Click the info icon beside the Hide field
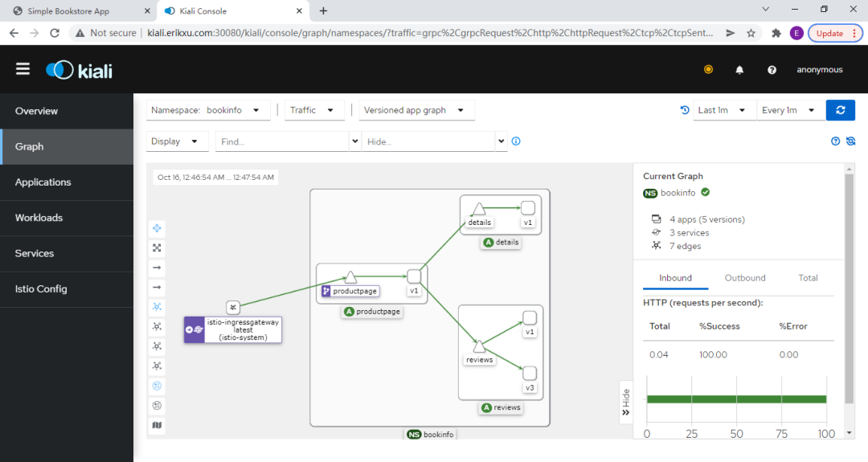 coord(516,141)
